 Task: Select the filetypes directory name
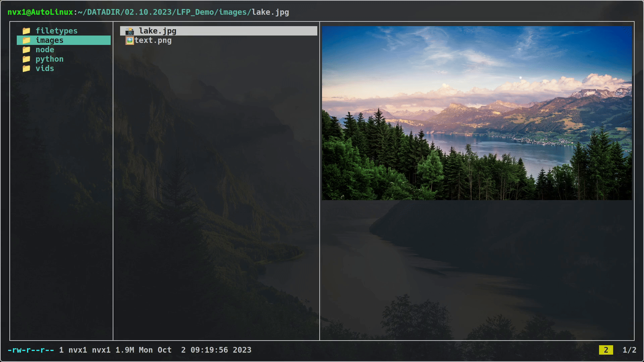click(56, 31)
